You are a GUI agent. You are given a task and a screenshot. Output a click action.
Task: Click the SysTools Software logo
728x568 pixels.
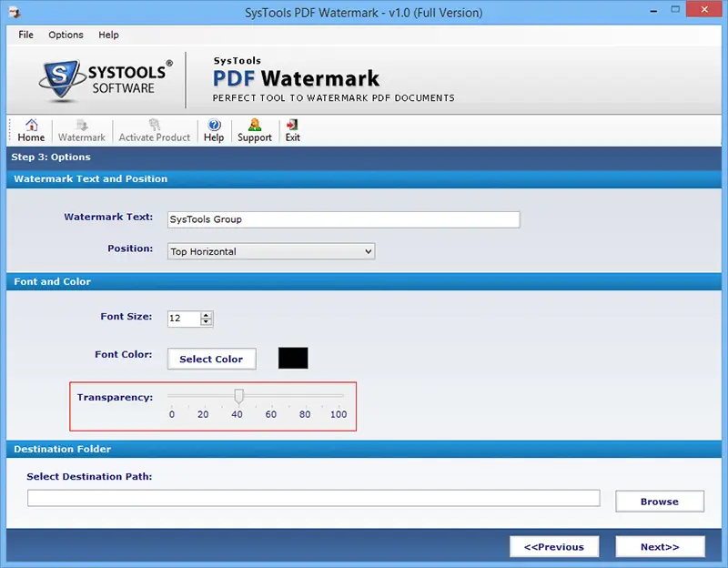106,80
